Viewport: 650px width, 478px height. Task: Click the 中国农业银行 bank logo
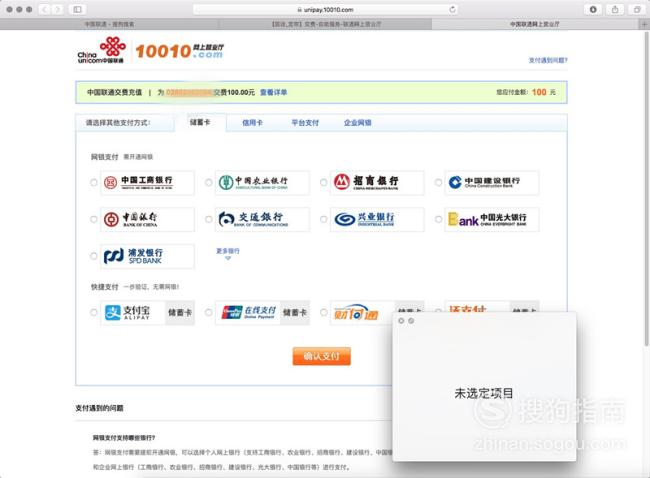pyautogui.click(x=262, y=182)
